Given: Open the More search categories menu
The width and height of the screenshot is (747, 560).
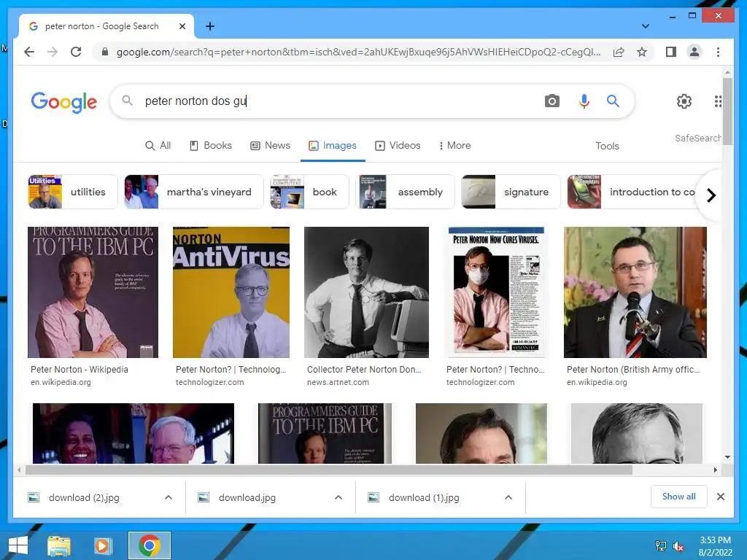Looking at the screenshot, I should (454, 145).
